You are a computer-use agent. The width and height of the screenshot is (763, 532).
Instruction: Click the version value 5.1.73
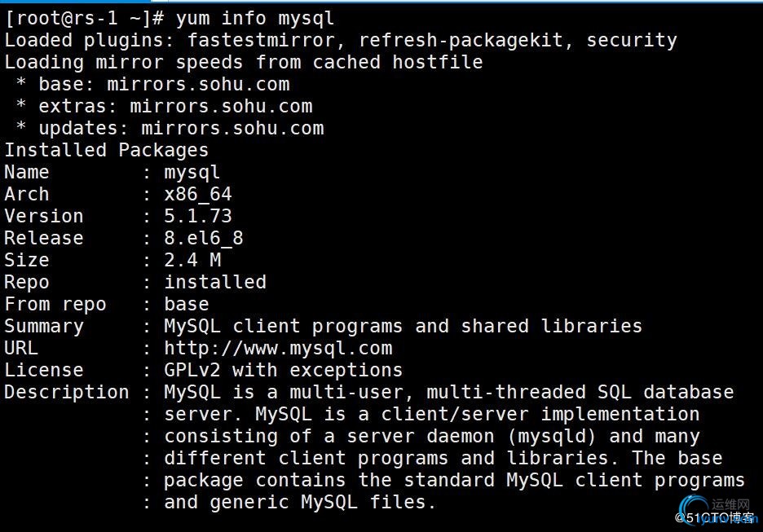tap(198, 216)
